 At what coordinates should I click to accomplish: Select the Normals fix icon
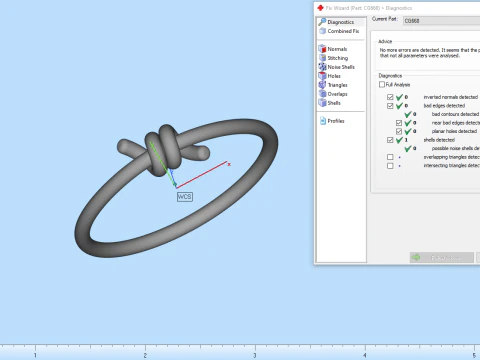(322, 49)
